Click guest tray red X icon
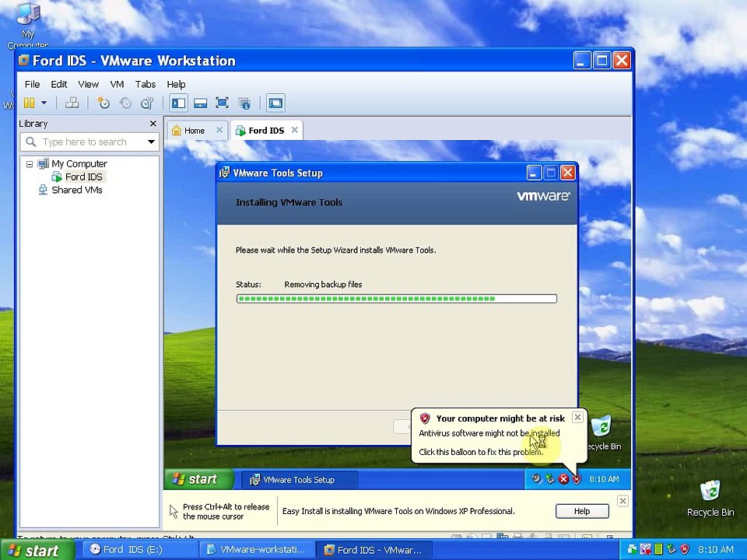The height and width of the screenshot is (560, 747). pos(563,479)
